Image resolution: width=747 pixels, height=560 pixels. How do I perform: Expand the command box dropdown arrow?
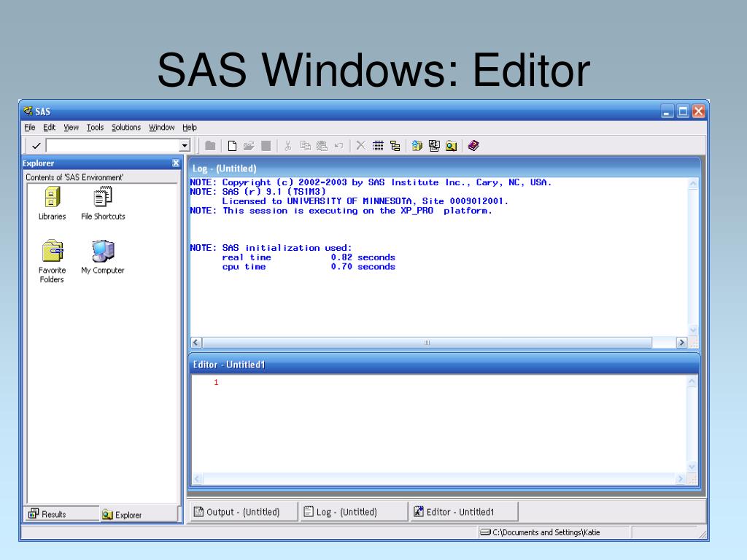pyautogui.click(x=185, y=146)
